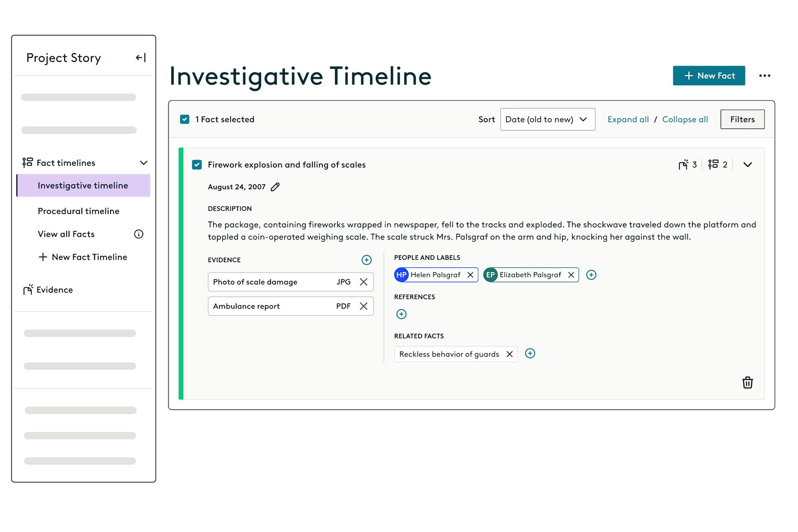The width and height of the screenshot is (798, 532).
Task: Collapse the Project Story sidebar
Action: coord(141,58)
